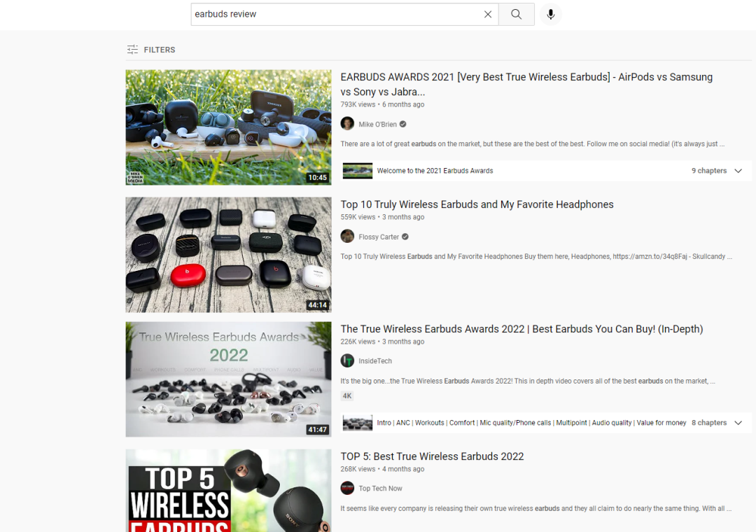
Task: Click the small chapter thumbnail for InsideTech video
Action: coord(357,423)
